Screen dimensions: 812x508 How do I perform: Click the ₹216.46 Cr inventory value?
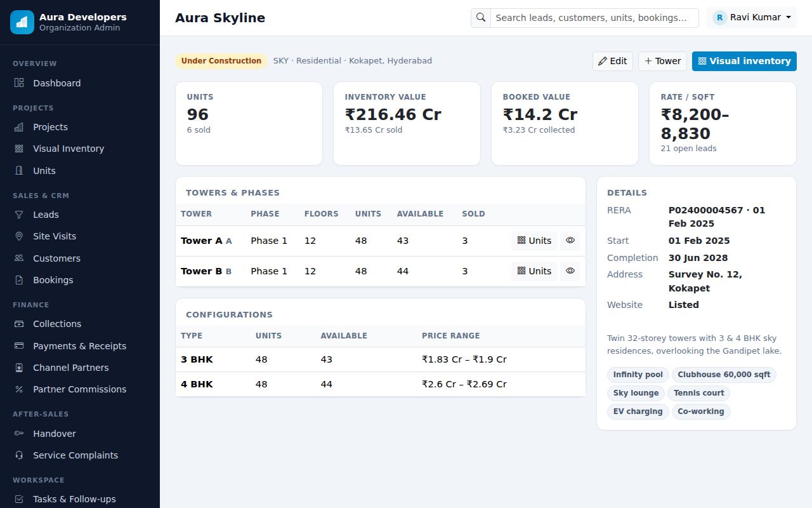[x=393, y=114]
